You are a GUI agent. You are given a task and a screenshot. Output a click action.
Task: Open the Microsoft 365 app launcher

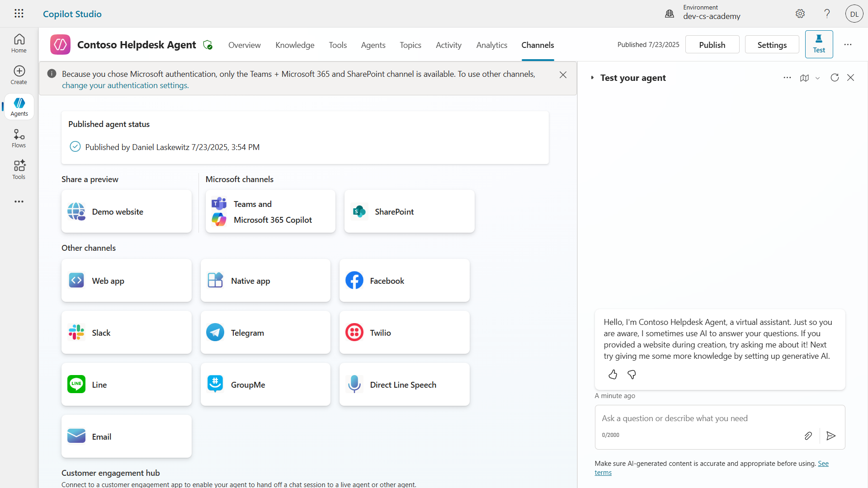click(19, 13)
